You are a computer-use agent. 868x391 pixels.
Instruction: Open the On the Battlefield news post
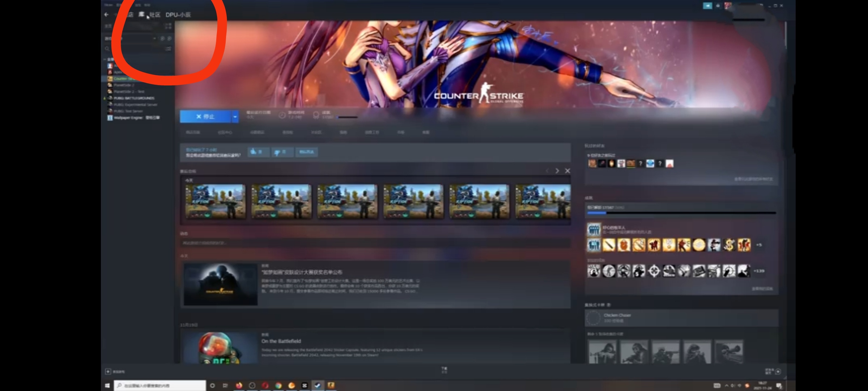click(x=281, y=341)
